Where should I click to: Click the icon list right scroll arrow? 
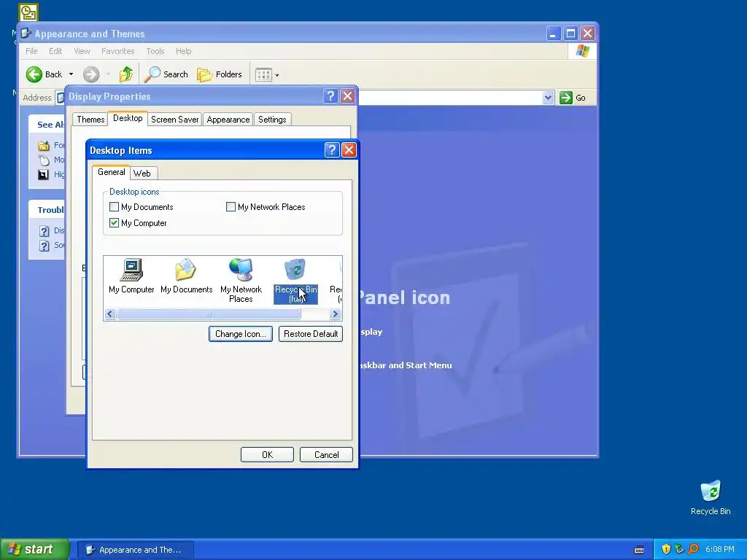click(335, 314)
